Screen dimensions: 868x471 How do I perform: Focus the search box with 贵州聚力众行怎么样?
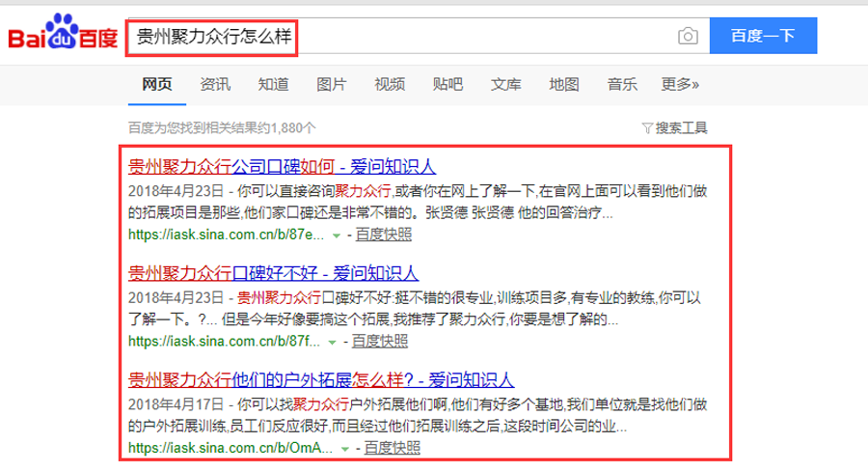click(418, 36)
